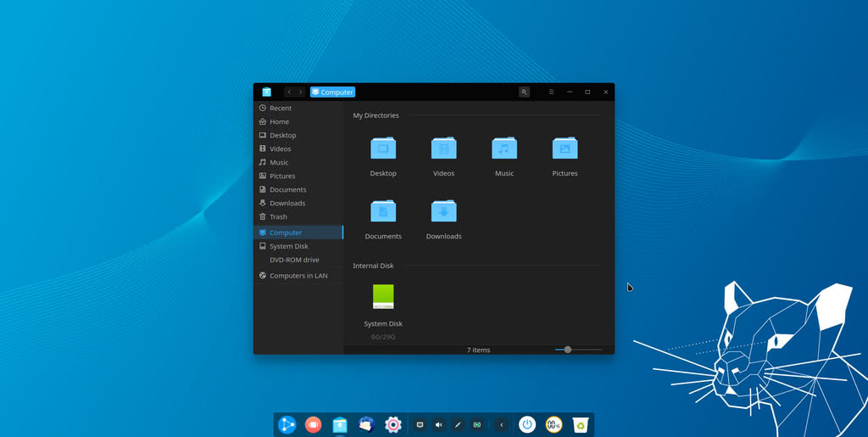Select the Documents folder icon in My Directories
Screen dimensions: 868x437
pyautogui.click(x=383, y=211)
